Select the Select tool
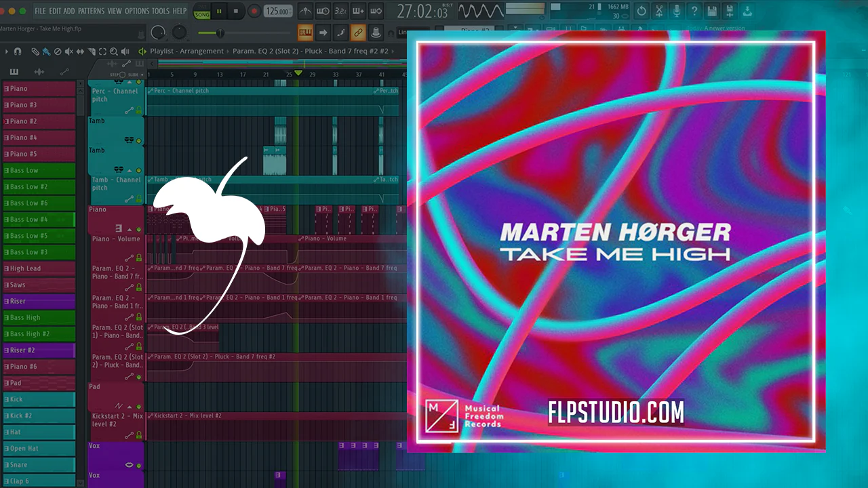Viewport: 868px width, 488px height. (x=102, y=52)
